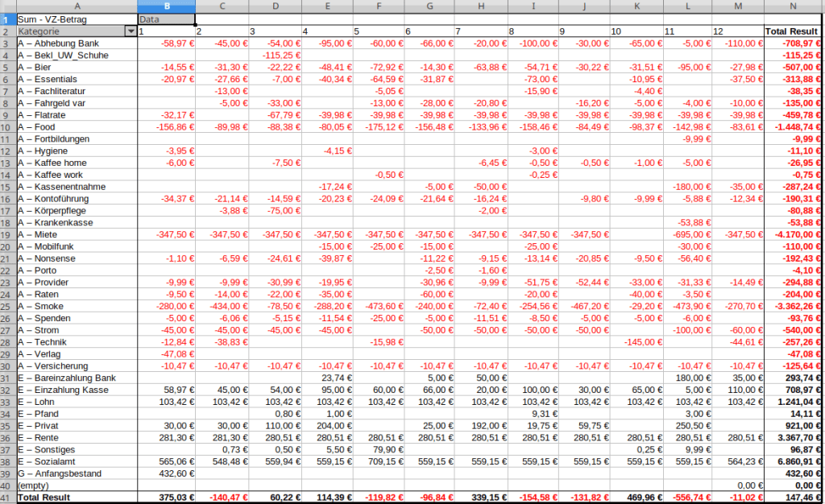Click the 'Total Result' column heading cell
This screenshot has width=825, height=504.
point(793,31)
